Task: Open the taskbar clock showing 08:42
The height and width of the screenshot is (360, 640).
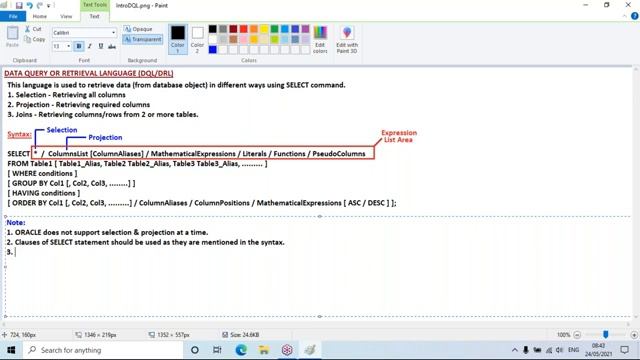Action: click(598, 350)
